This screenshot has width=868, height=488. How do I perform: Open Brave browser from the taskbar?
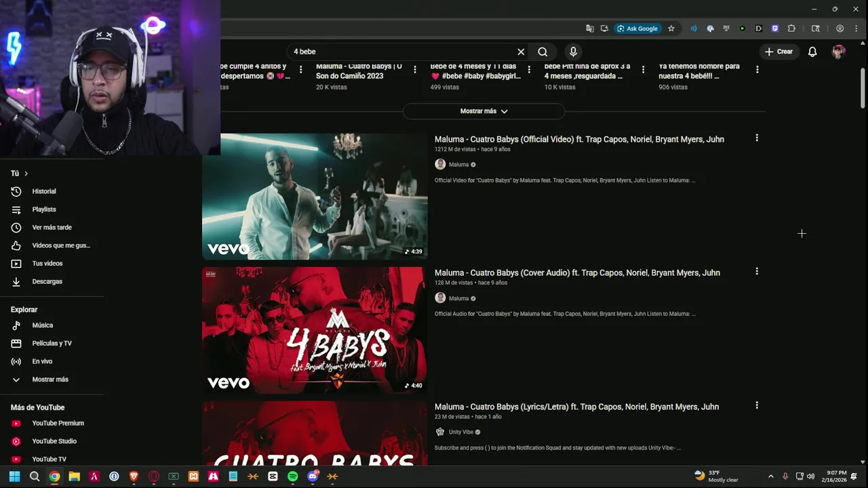pyautogui.click(x=134, y=476)
